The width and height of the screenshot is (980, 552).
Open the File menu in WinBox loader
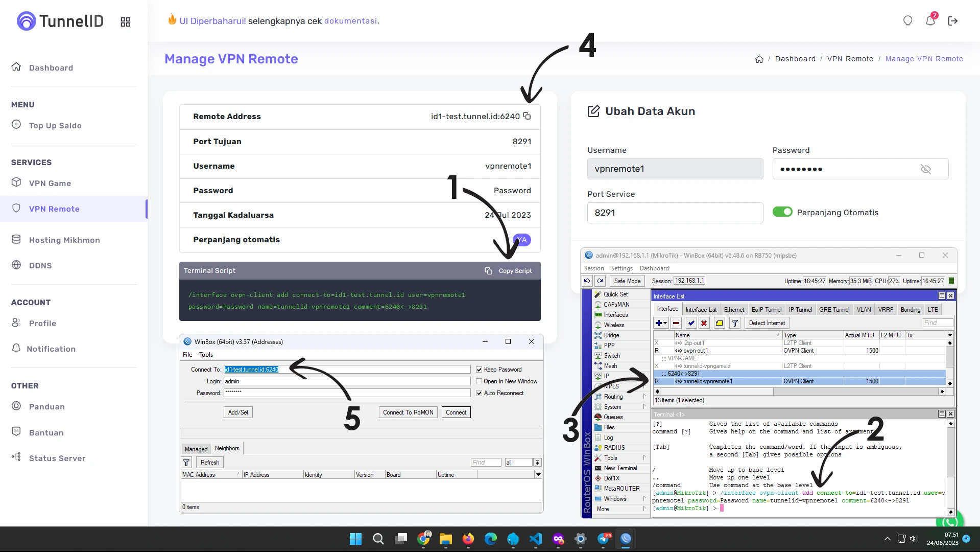pos(187,355)
